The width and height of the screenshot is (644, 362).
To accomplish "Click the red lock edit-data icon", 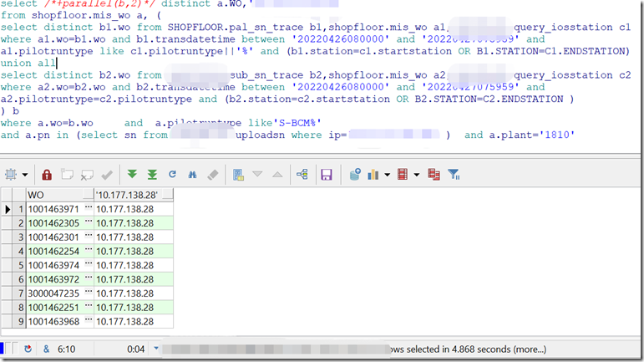I will 47,175.
